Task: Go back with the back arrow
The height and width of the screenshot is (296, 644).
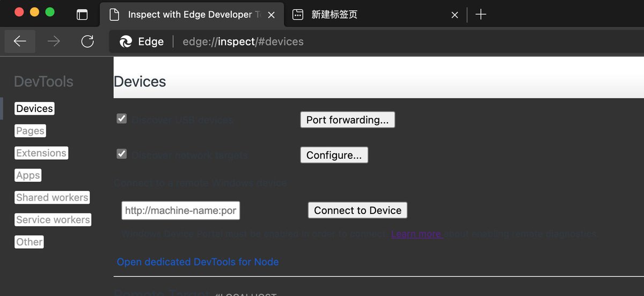Action: (20, 41)
